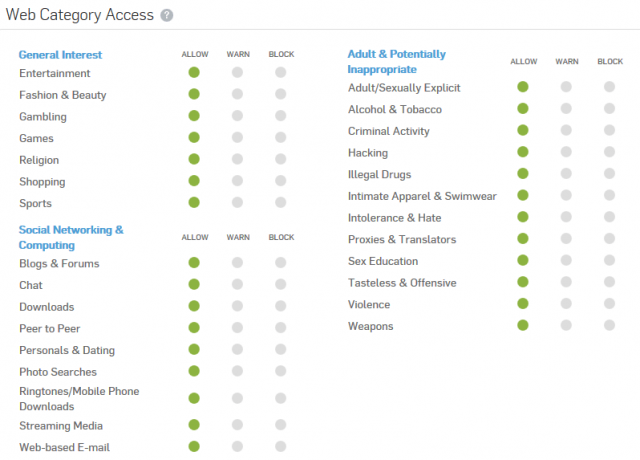Set Ringtones/Mobile Phone Downloads to Block
Image resolution: width=640 pixels, height=460 pixels.
click(x=280, y=398)
